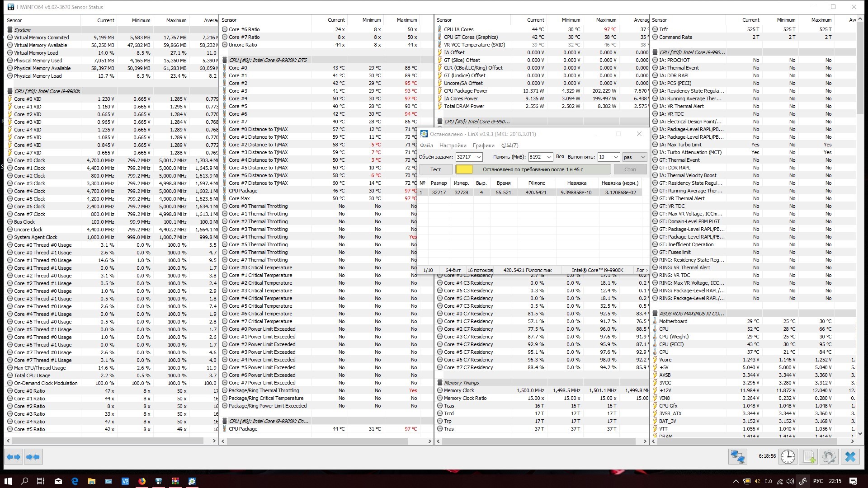
Task: Open the Файл menu in LinX
Action: pos(426,145)
